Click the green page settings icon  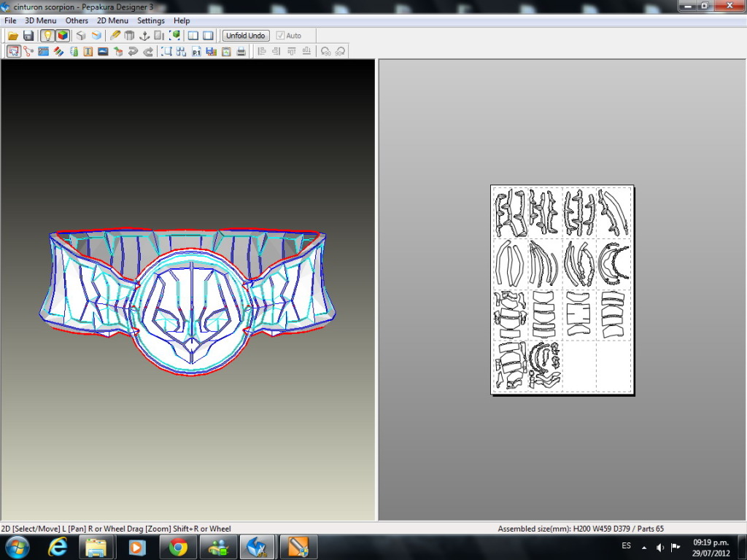(226, 52)
